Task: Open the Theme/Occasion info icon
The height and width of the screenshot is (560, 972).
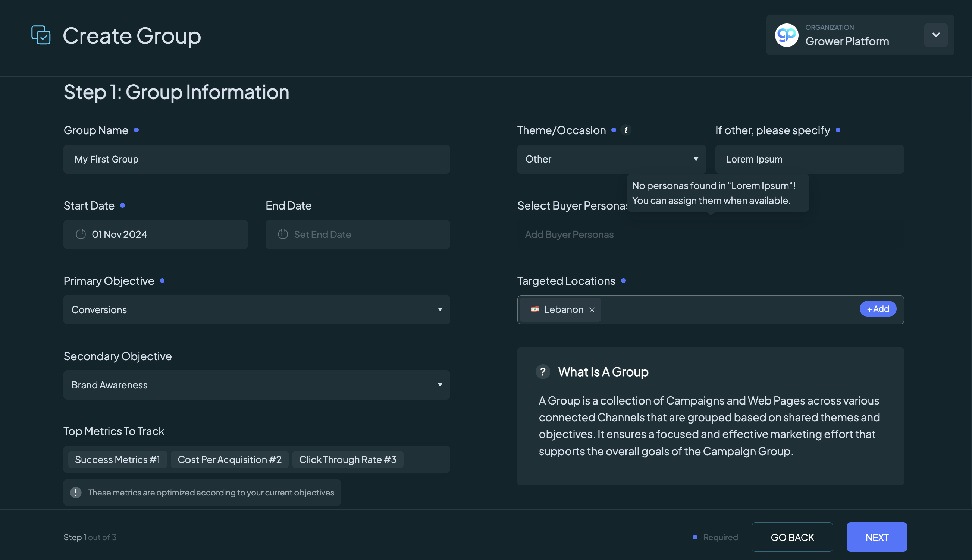Action: (x=626, y=130)
